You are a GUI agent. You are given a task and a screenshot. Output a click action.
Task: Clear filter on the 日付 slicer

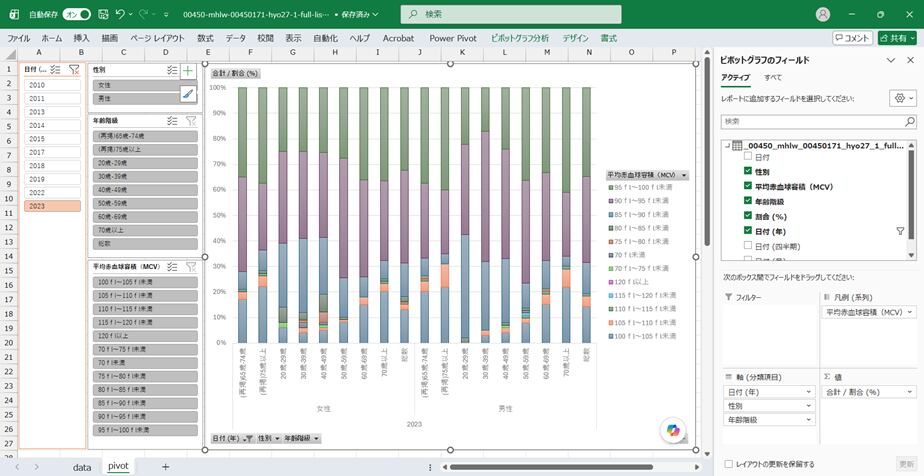(74, 70)
